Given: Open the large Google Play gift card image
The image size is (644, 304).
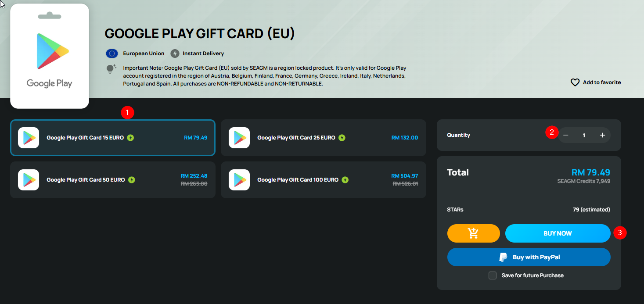Looking at the screenshot, I should pyautogui.click(x=50, y=56).
